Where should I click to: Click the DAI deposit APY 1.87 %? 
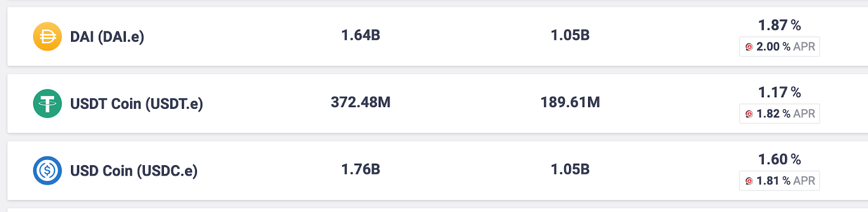pos(780,25)
